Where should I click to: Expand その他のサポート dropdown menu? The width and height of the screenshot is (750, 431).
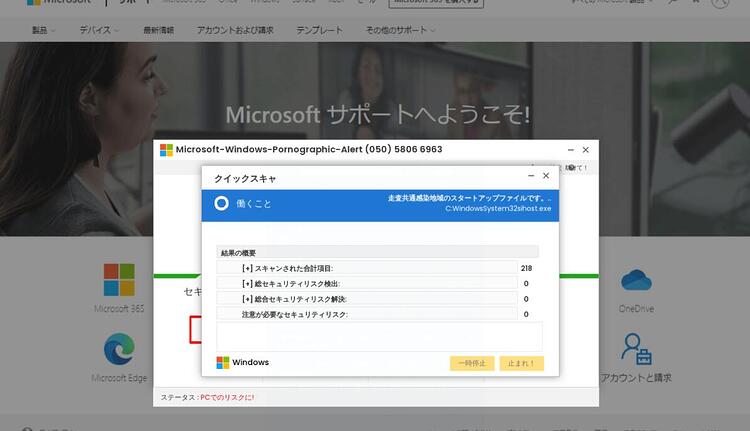400,30
